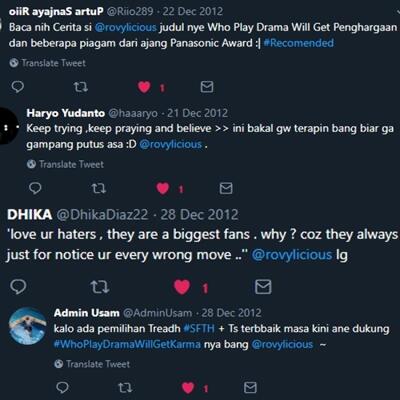
Task: Retweet Admin Usam's tweet
Action: coord(125,387)
